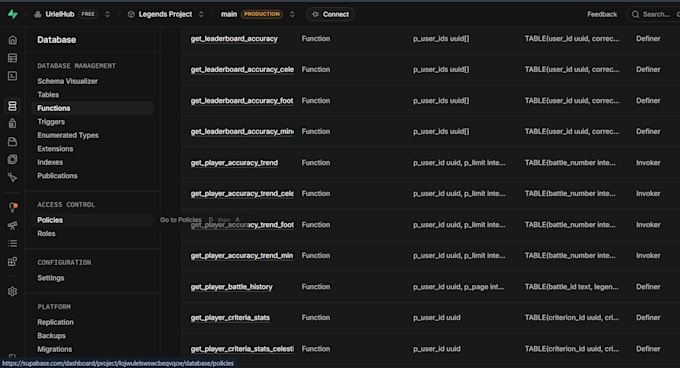Image resolution: width=680 pixels, height=368 pixels.
Task: Open Roles under Access Control
Action: pos(46,234)
